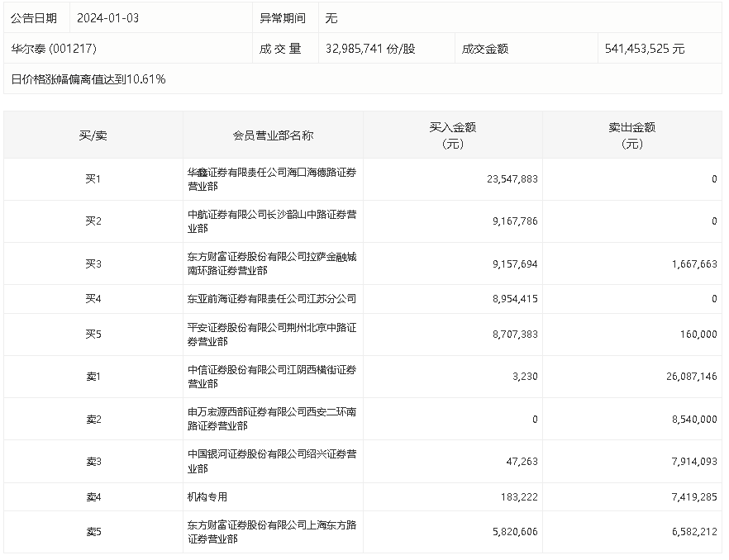729x560 pixels.
Task: Click 东方财富证券拉萨金融城南环路证券营业部
Action: coord(272,263)
